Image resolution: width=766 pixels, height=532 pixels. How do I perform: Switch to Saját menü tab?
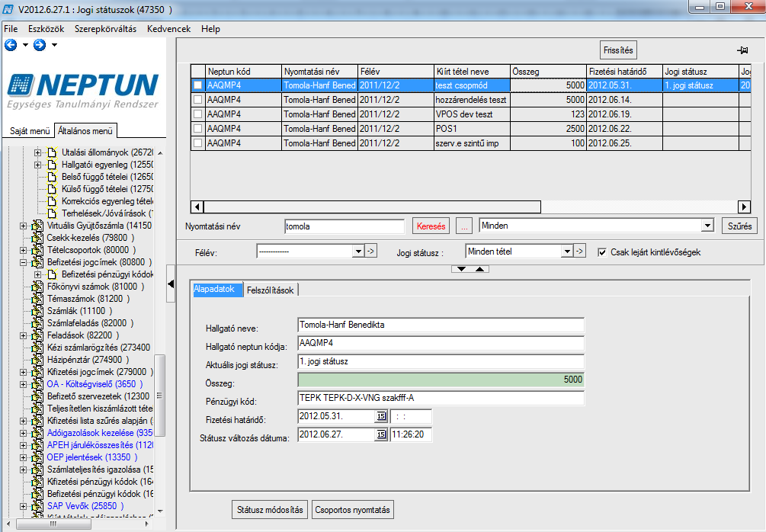(x=29, y=131)
